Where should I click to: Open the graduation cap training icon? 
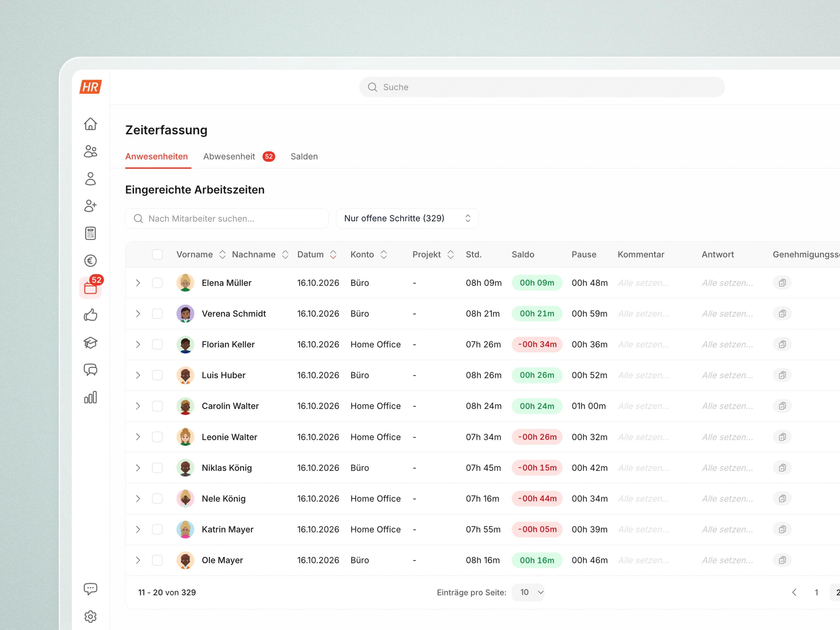tap(90, 343)
